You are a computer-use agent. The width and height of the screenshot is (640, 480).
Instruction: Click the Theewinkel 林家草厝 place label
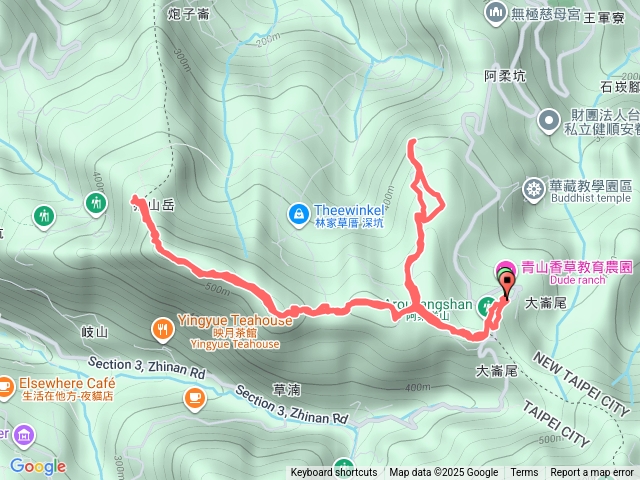click(349, 216)
